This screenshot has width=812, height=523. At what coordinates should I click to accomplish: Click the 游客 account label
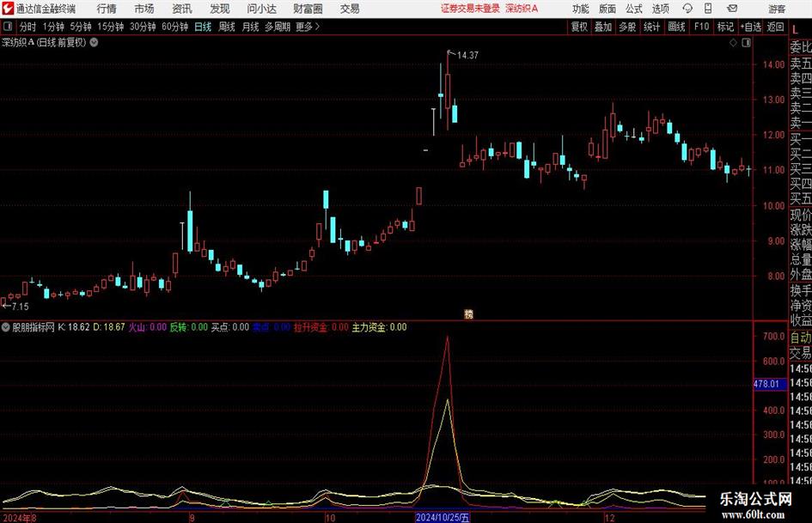[x=776, y=9]
